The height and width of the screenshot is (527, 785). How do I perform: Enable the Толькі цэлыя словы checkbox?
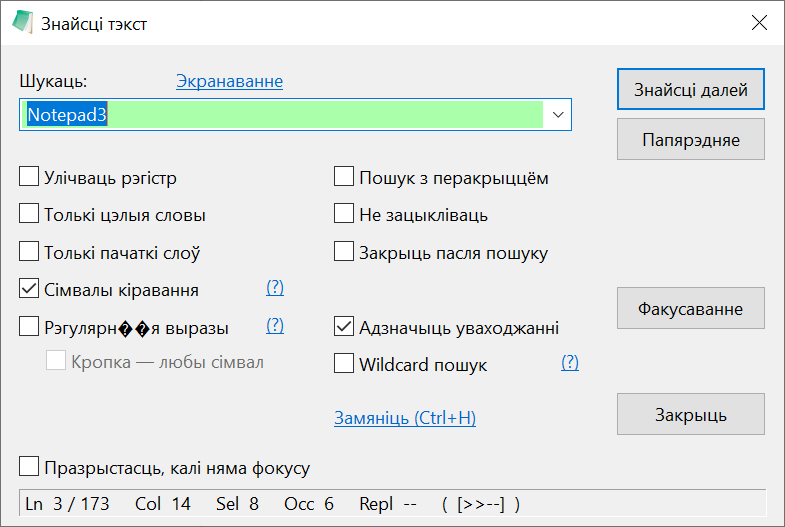pos(29,214)
